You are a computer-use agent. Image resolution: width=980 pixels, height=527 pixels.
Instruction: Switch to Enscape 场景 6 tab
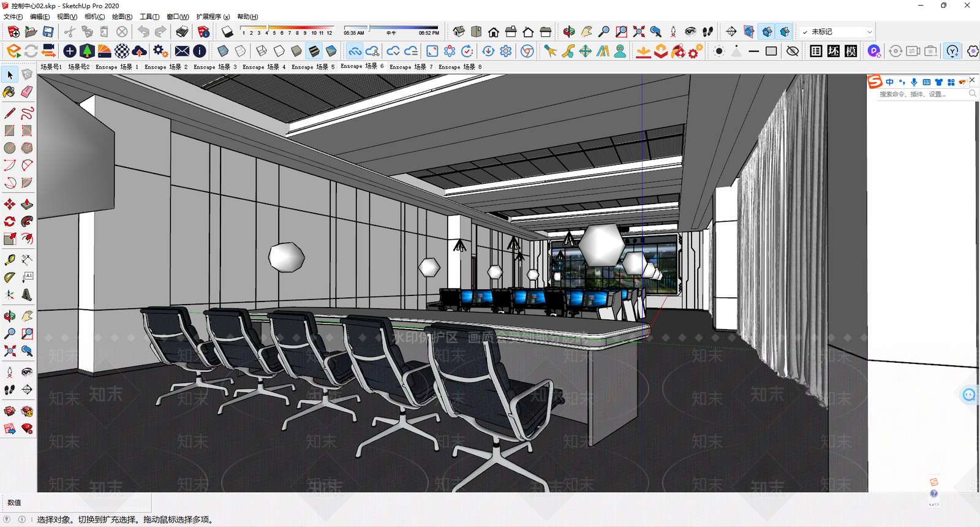click(x=362, y=66)
